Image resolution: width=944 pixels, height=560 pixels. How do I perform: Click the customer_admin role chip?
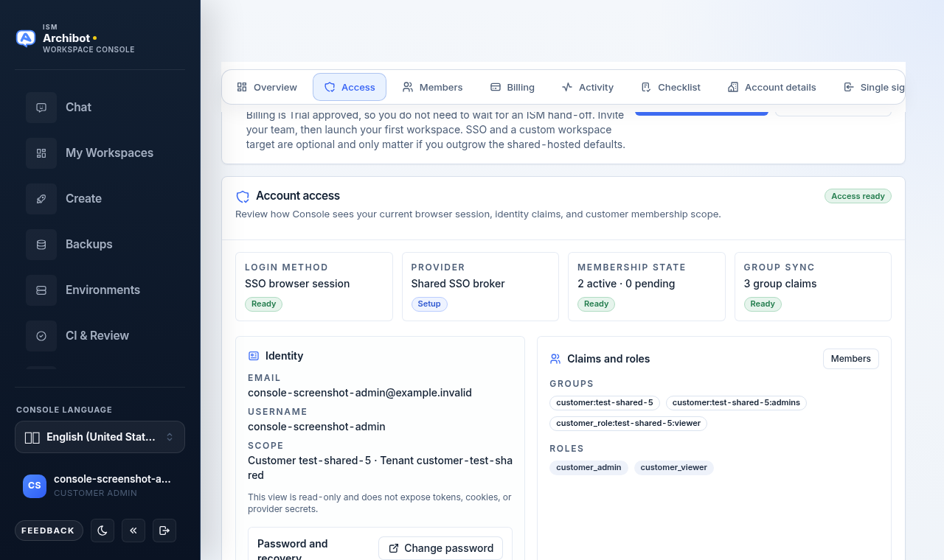pyautogui.click(x=589, y=468)
